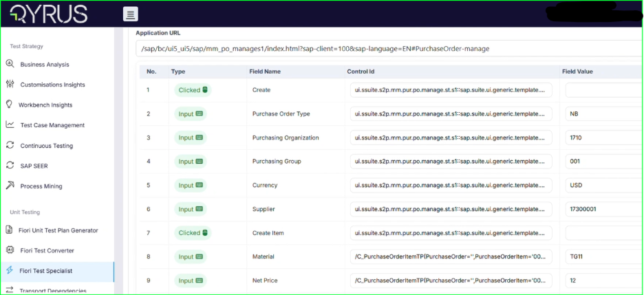Click the Continuous Testing refresh icon
The height and width of the screenshot is (295, 644).
[x=10, y=146]
